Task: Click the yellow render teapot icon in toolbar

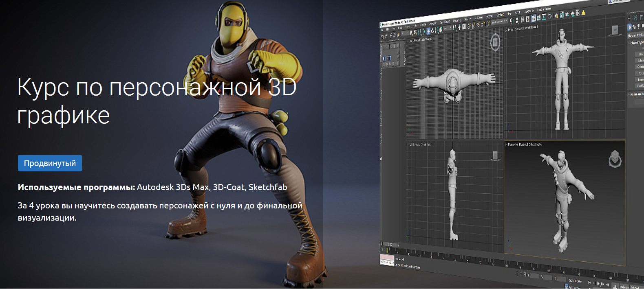Action: (583, 13)
